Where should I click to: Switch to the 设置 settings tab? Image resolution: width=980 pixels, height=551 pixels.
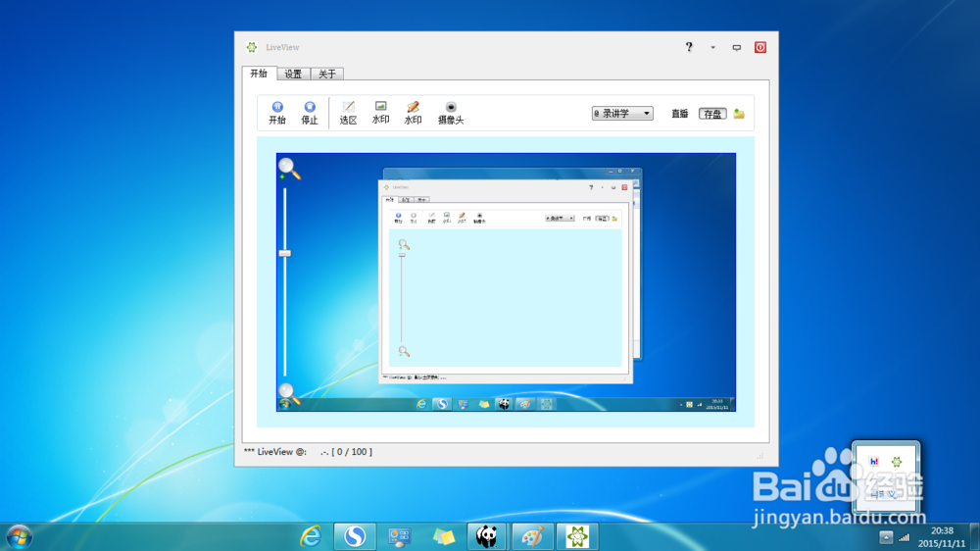coord(293,74)
